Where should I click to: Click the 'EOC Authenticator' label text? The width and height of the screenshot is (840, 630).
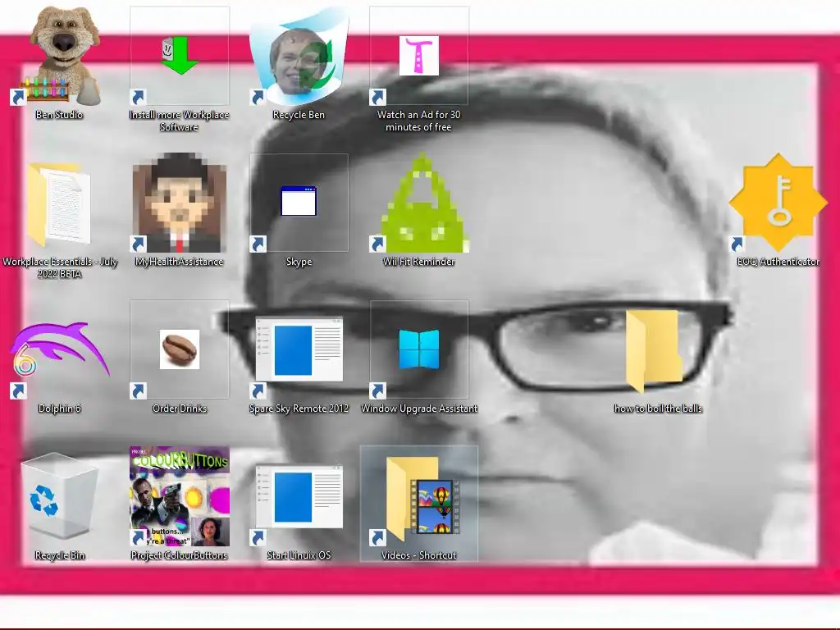(778, 262)
